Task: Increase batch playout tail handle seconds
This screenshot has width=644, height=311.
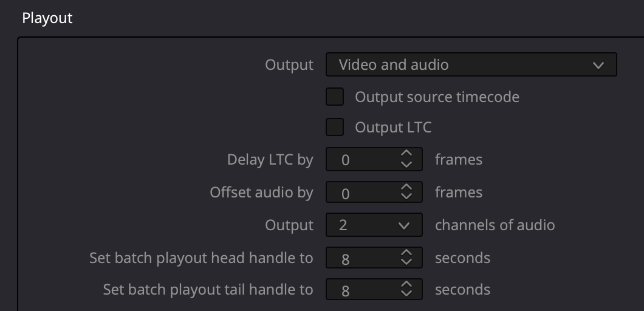Action: [406, 284]
